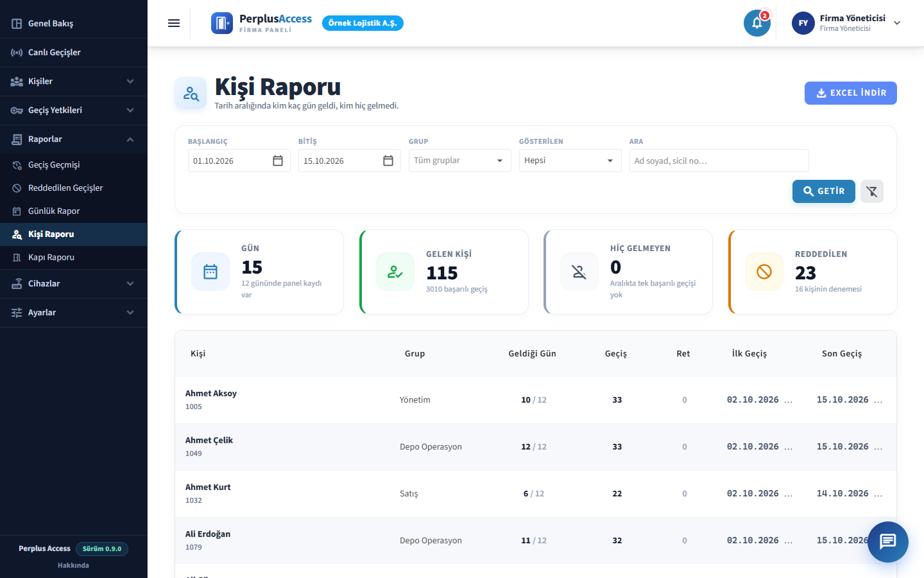Select the Ahmet Aksoy row name

tap(211, 394)
